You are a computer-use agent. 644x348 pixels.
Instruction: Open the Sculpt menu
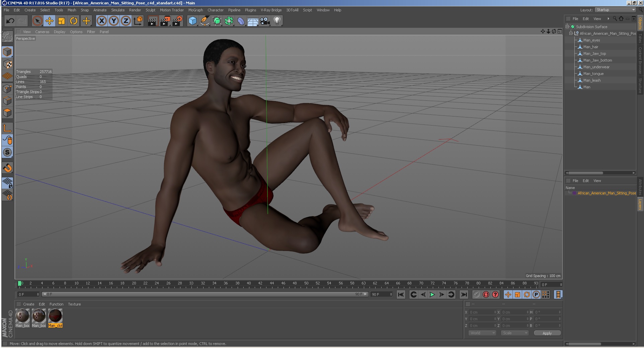150,10
